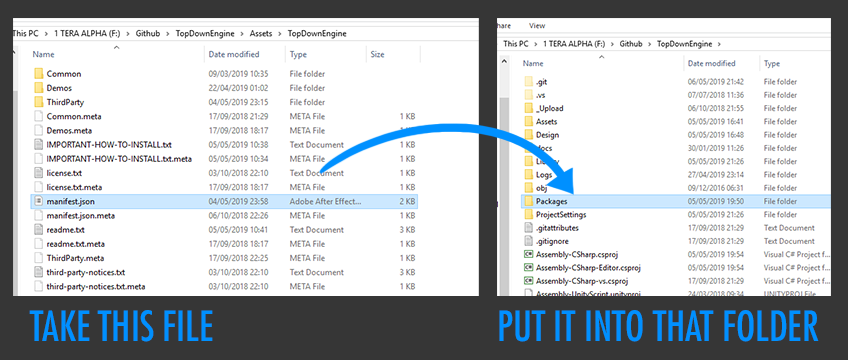Click Adobe After Effect... type cell
The width and height of the screenshot is (848, 360).
325,201
